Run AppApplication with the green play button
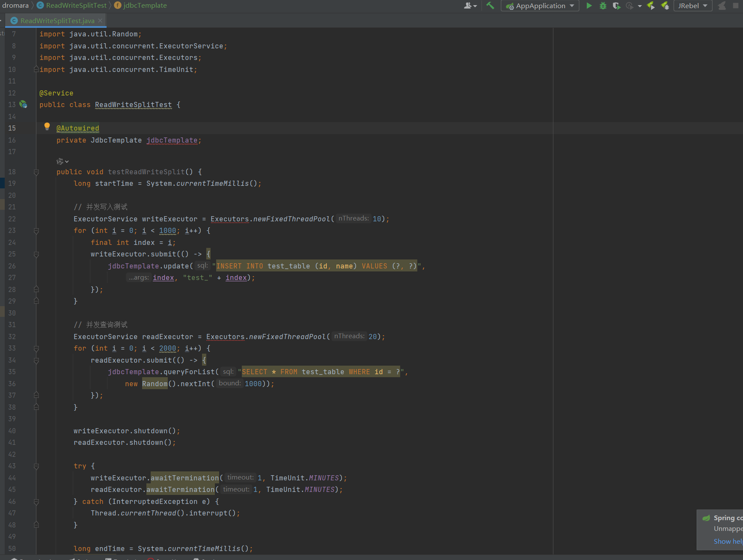This screenshot has height=560, width=743. [x=589, y=6]
